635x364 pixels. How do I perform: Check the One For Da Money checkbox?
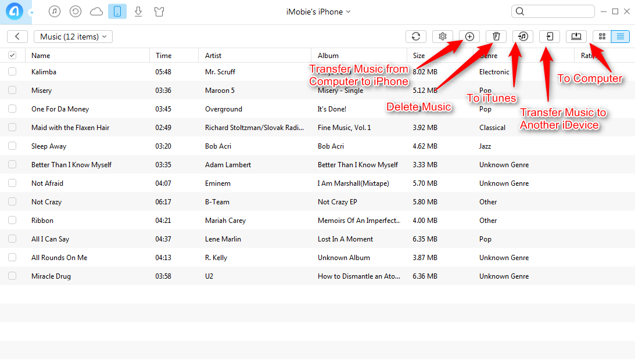[12, 109]
